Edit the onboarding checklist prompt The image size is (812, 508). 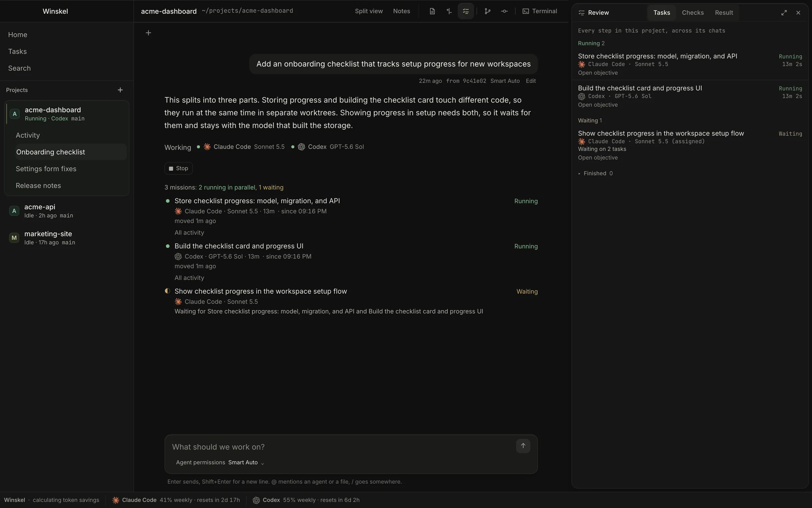[x=531, y=81]
